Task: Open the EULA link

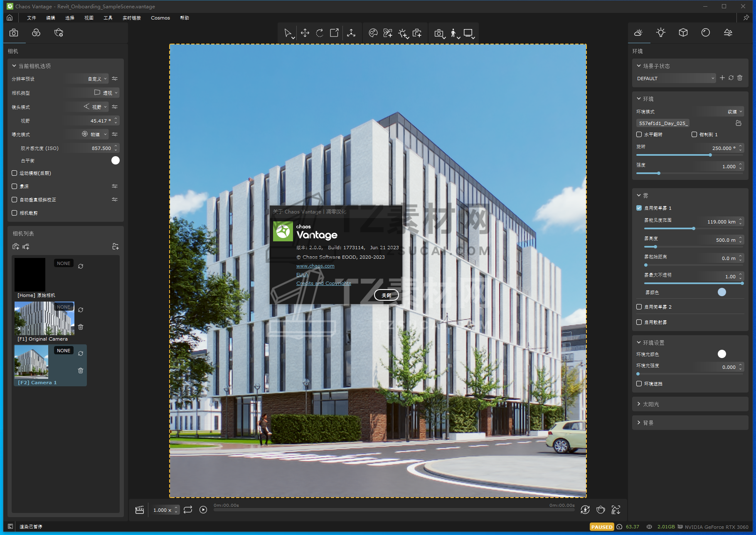Action: coord(302,275)
